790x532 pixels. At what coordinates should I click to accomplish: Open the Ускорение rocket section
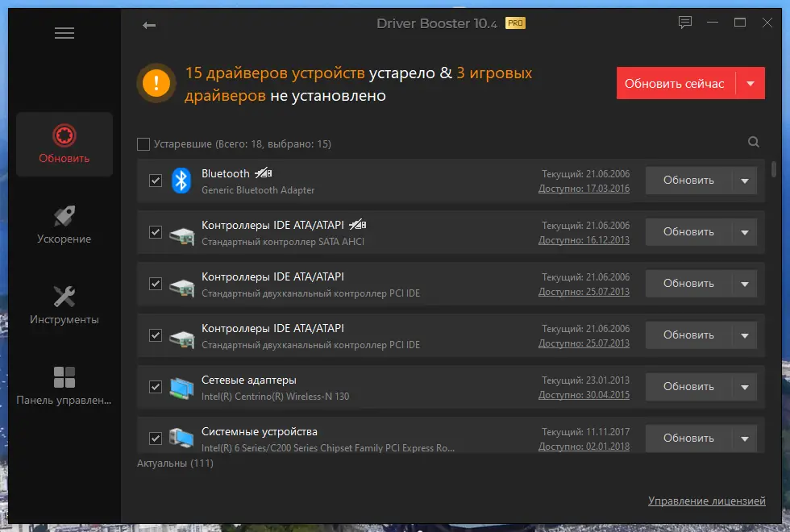pyautogui.click(x=64, y=225)
